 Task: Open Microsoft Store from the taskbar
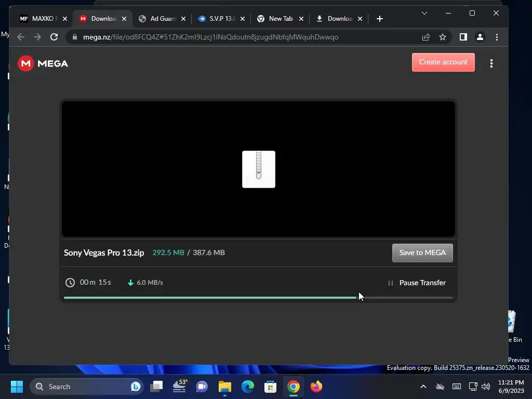click(270, 387)
